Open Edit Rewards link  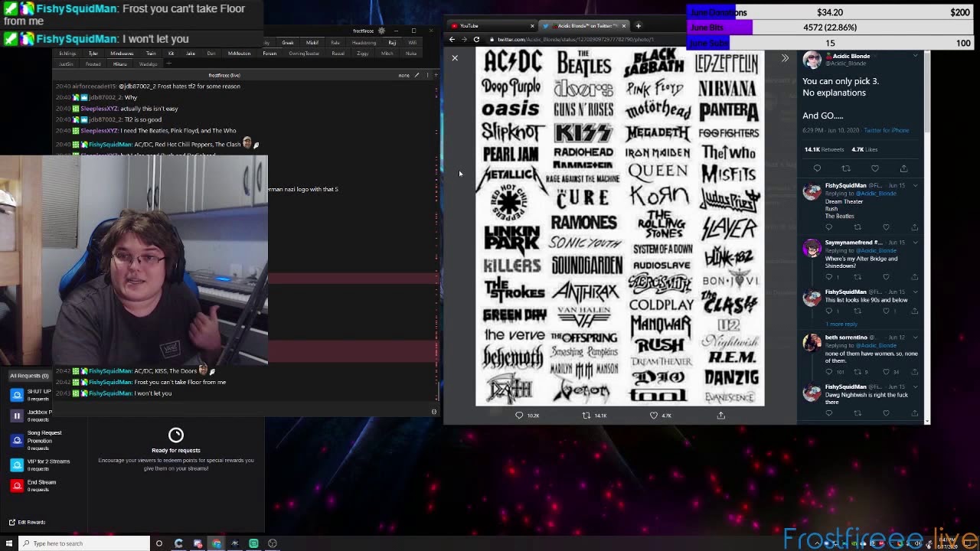(x=28, y=522)
